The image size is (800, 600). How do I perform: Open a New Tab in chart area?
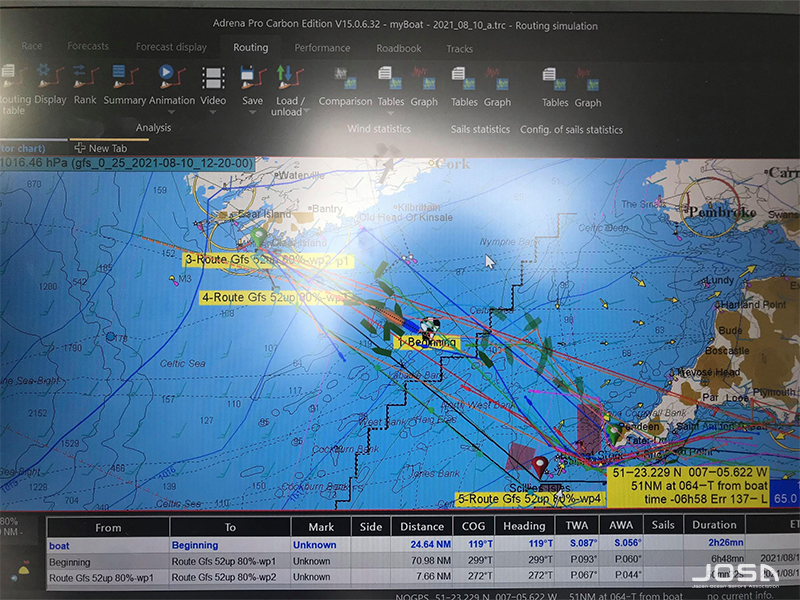[101, 148]
